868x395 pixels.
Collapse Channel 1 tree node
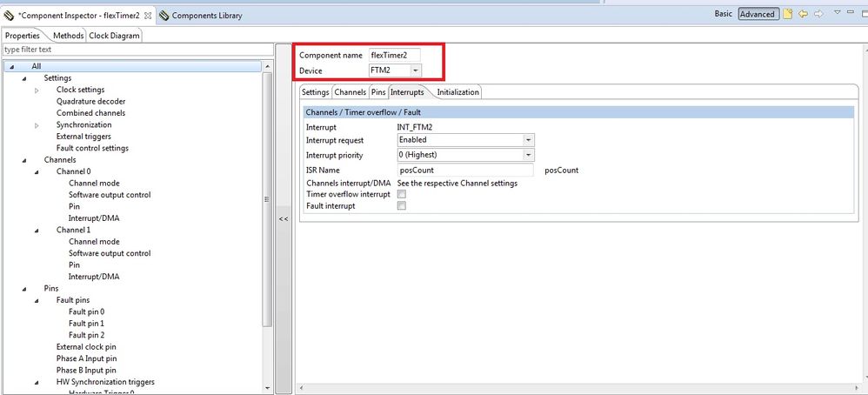click(37, 230)
